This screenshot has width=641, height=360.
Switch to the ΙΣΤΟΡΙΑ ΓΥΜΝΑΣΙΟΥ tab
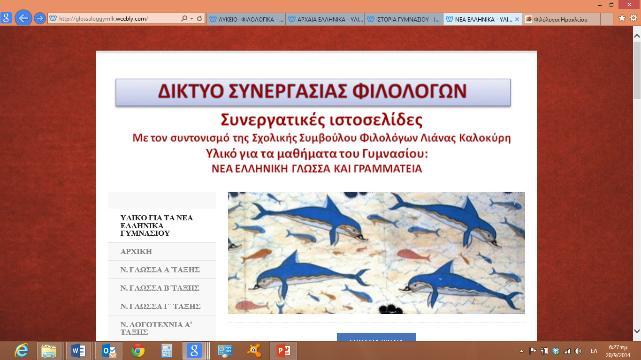(403, 19)
